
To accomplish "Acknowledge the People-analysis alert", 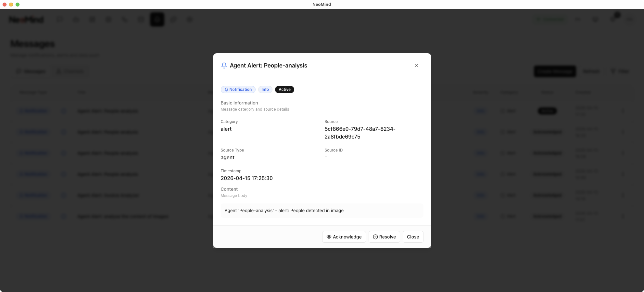I will pos(344,237).
